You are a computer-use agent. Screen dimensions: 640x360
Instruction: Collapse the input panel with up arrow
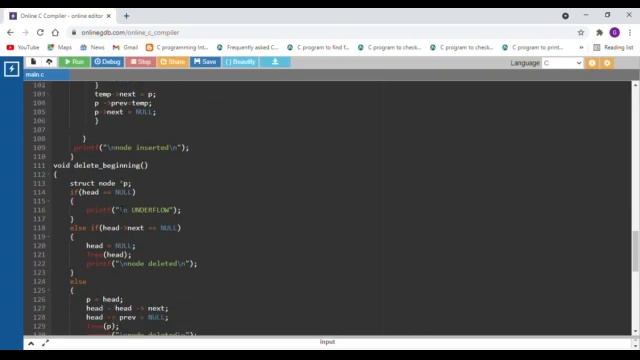[31, 344]
